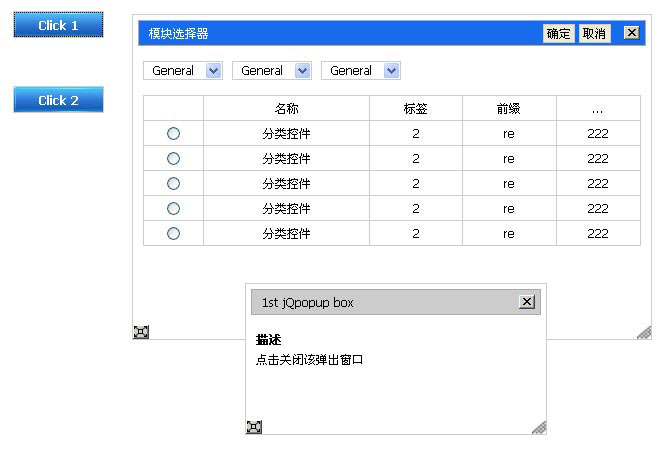Select the last row radio button
This screenshot has height=449, width=662.
[173, 233]
